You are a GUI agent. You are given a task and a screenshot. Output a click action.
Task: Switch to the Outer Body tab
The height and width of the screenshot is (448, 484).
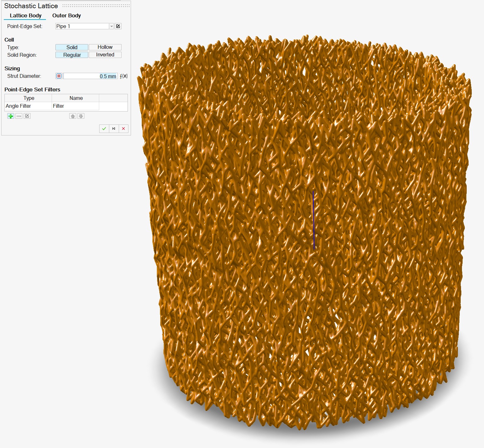(x=66, y=15)
